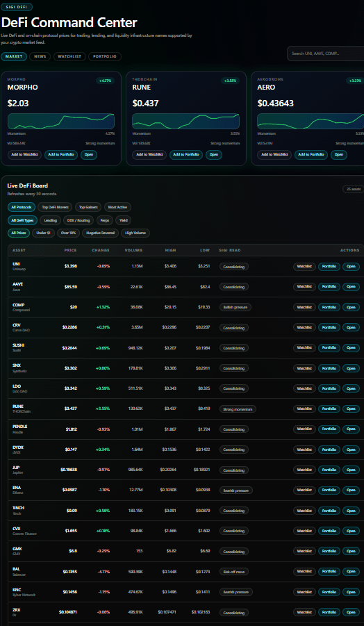This screenshot has height=626, width=364.
Task: Click the BAL Risk-off move tag
Action: [234, 572]
